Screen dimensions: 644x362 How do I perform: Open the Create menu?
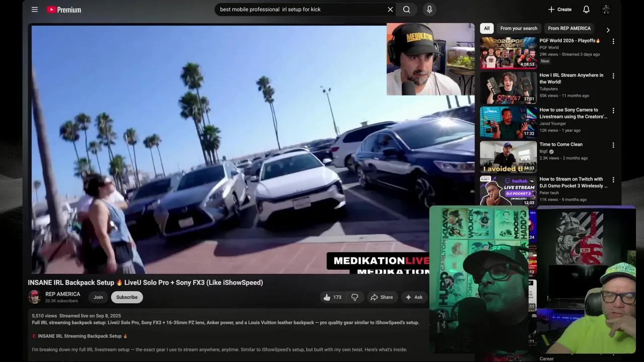560,10
